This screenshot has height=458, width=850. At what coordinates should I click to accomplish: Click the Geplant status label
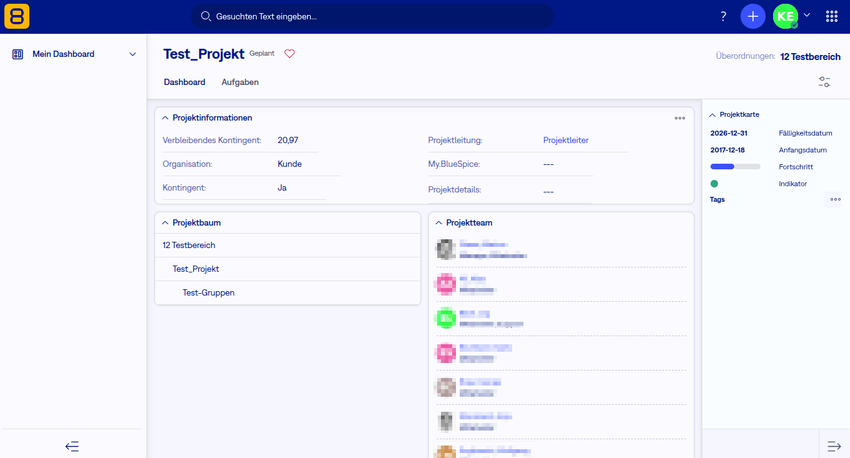(262, 54)
